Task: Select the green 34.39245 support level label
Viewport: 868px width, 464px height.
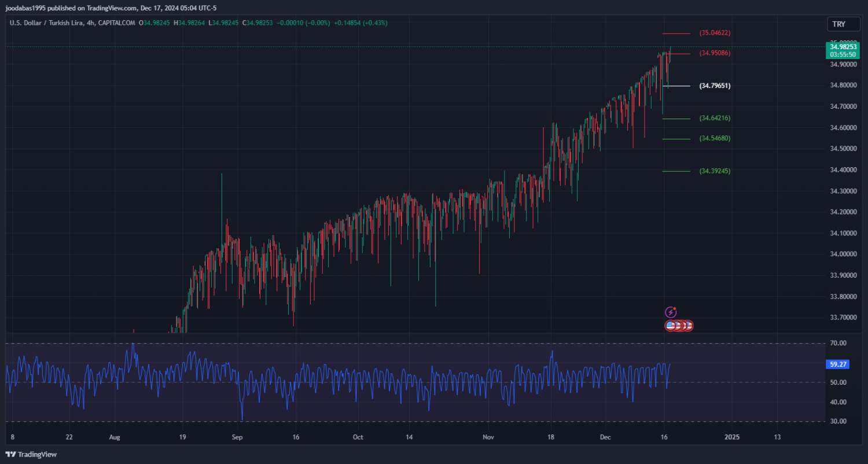Action: [715, 171]
